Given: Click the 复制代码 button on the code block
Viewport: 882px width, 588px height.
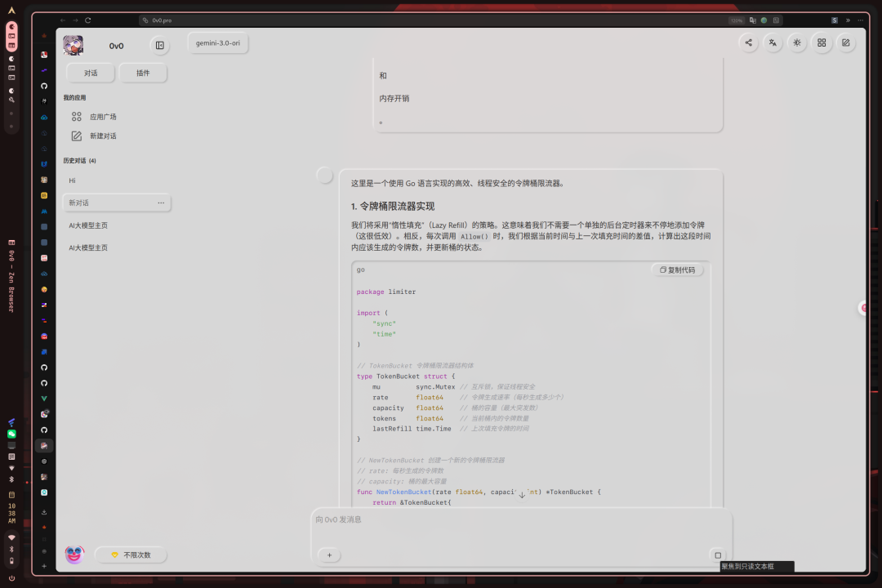Looking at the screenshot, I should pos(678,269).
